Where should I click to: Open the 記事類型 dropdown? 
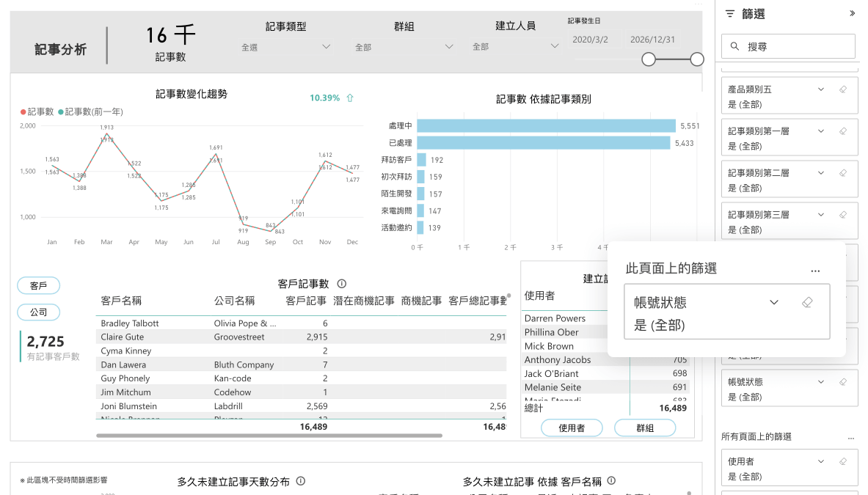[285, 47]
